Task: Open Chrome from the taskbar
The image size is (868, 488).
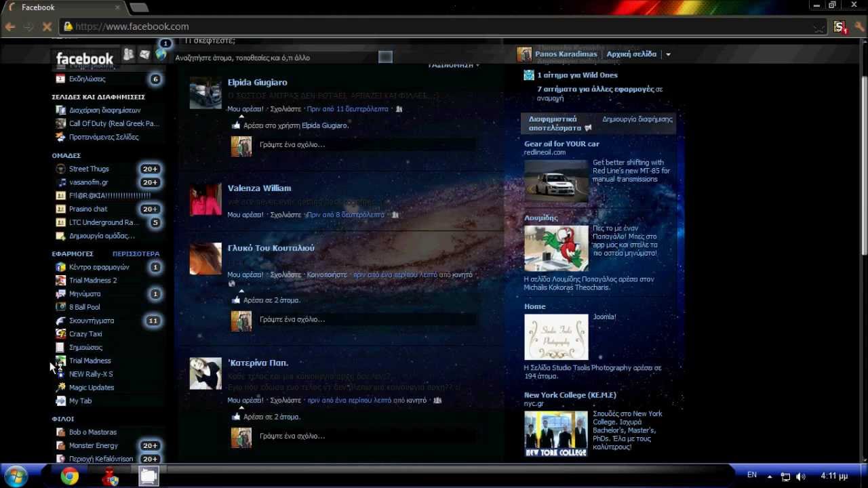Action: click(x=69, y=476)
